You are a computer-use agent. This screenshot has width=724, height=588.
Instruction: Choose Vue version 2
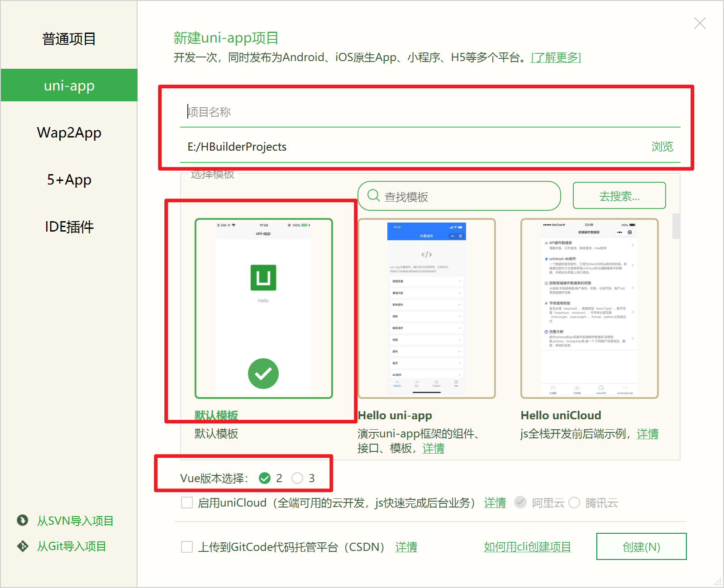click(x=265, y=478)
